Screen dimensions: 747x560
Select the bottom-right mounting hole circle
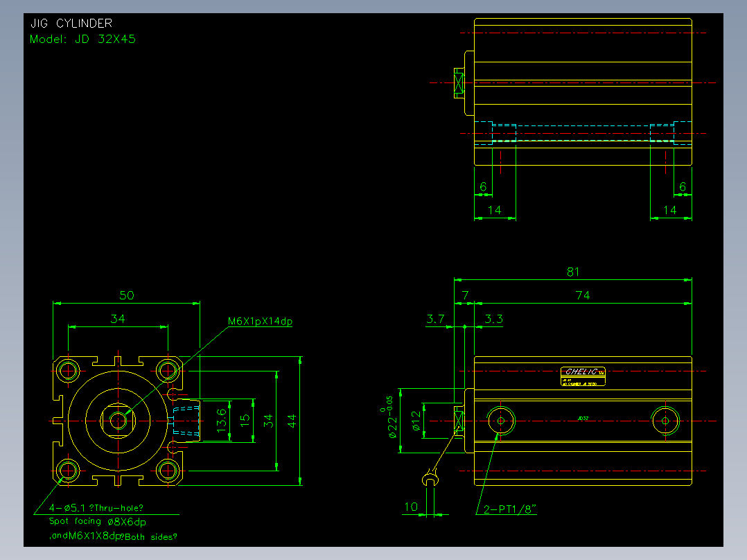click(x=168, y=471)
